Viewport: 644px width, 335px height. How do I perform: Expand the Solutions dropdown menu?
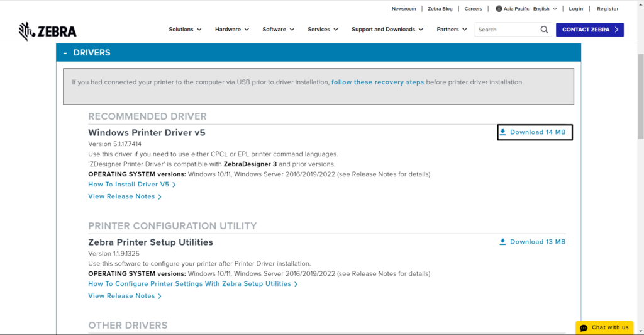(x=185, y=30)
